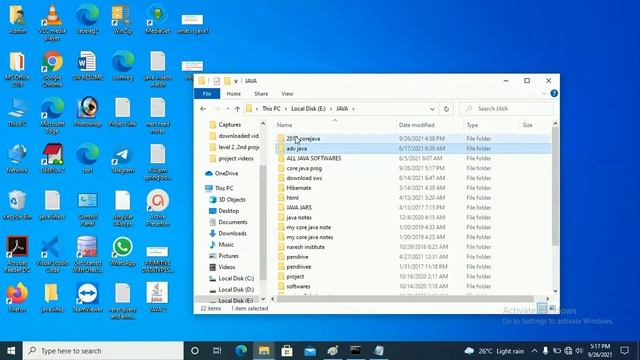Select Local Disk (C:) in navigation pane

(236, 278)
